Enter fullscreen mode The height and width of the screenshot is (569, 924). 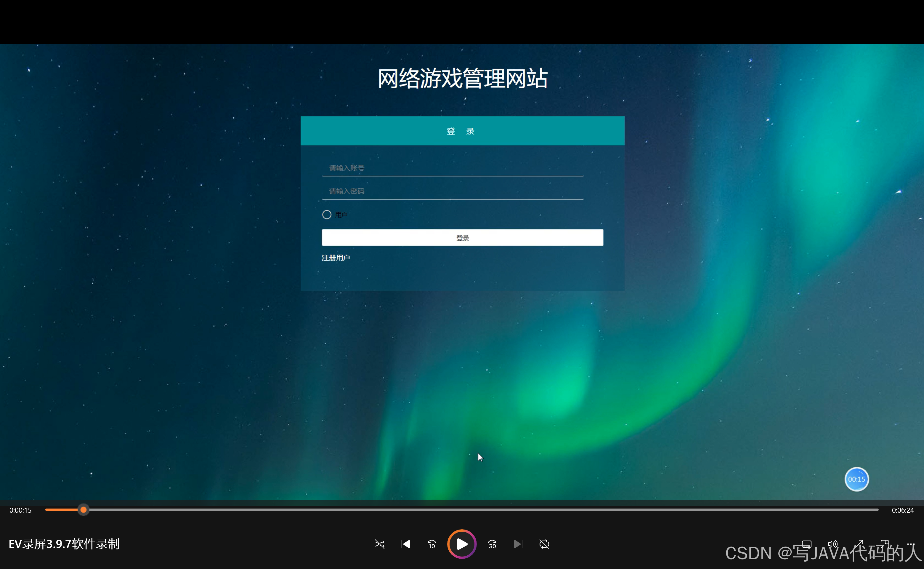pos(859,544)
